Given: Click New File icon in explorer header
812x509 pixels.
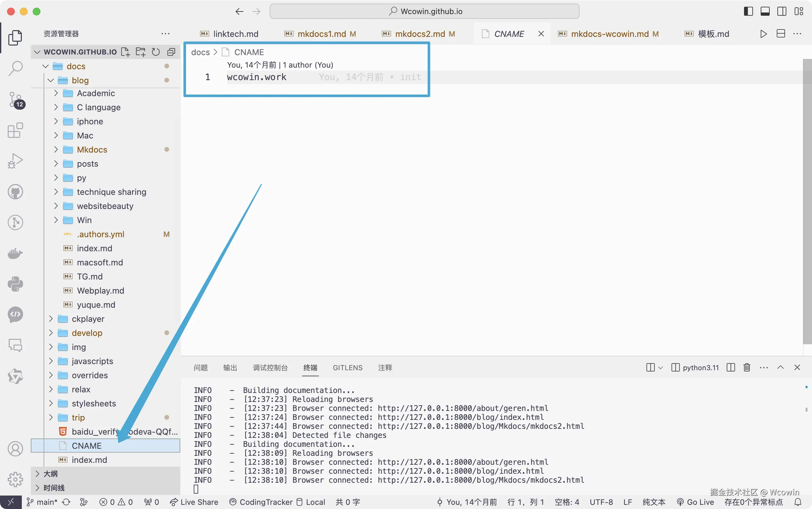Looking at the screenshot, I should (125, 52).
